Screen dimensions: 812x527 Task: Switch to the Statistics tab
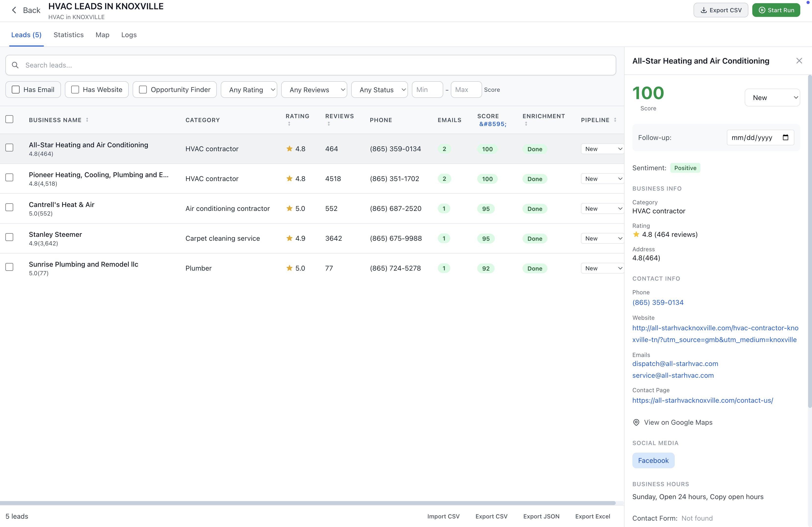tap(68, 35)
